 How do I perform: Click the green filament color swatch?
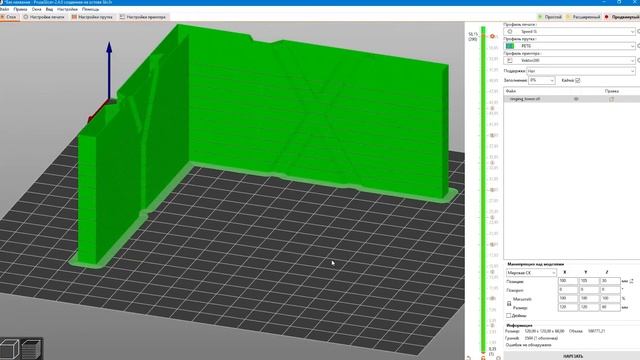(x=510, y=46)
